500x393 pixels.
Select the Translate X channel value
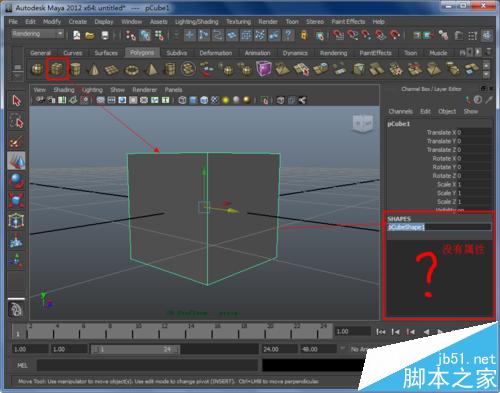474,132
